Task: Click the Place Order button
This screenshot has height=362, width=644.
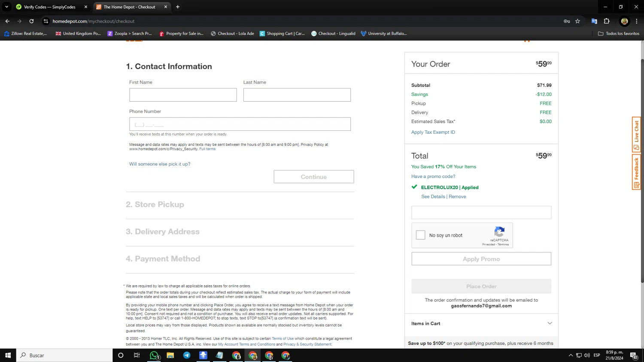Action: tap(481, 287)
